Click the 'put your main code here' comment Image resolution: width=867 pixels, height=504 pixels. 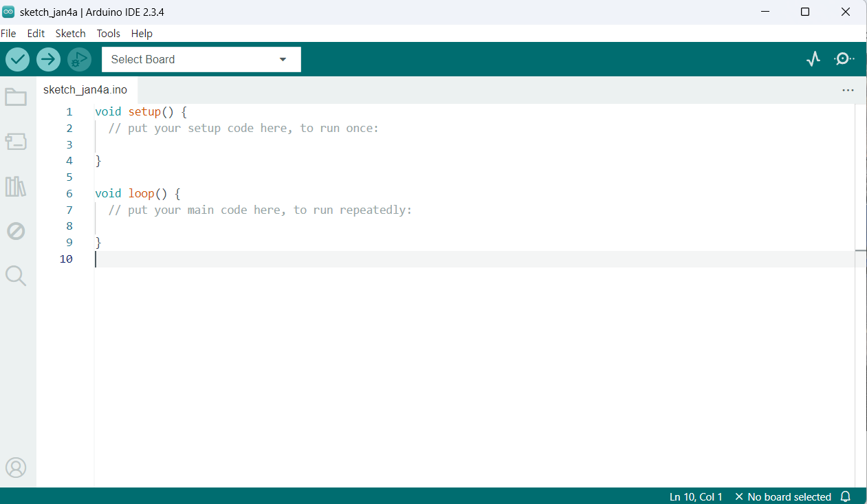260,210
